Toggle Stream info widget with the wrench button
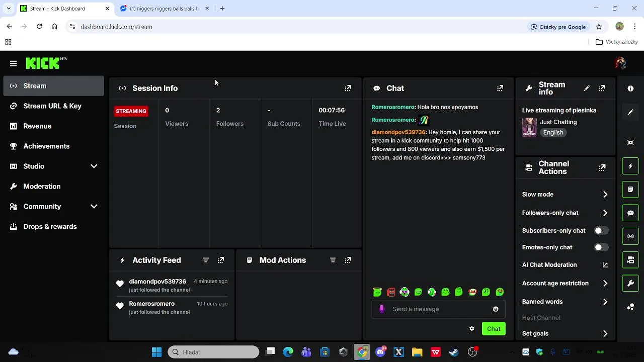Screen dimensions: 644x362 click(630, 284)
